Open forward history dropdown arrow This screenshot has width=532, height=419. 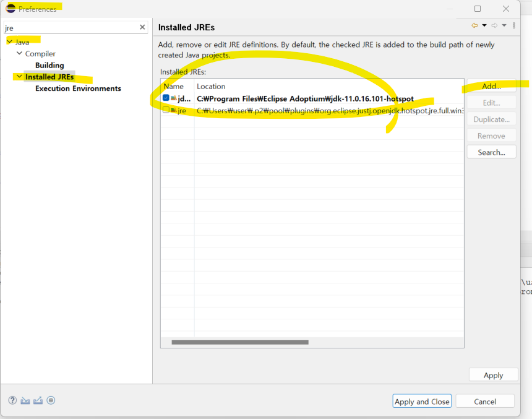click(x=504, y=25)
